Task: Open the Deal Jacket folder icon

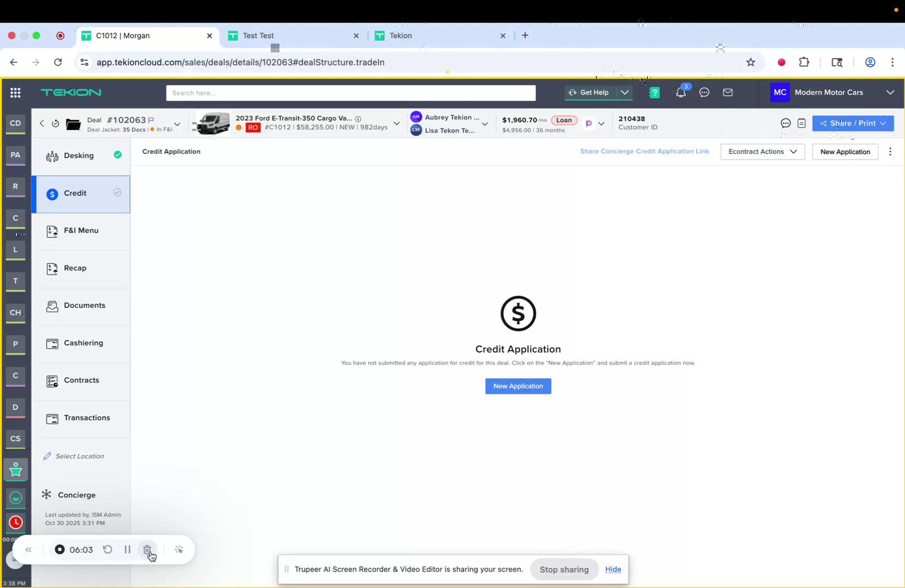Action: 73,124
